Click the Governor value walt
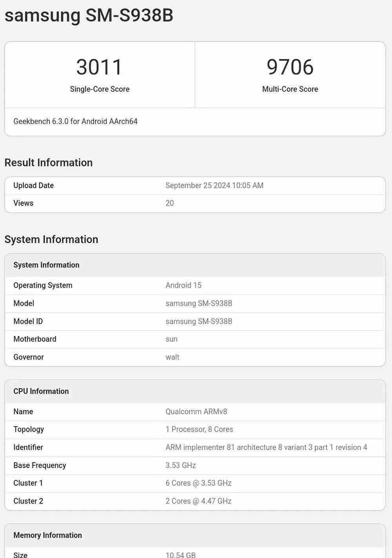The image size is (392, 558). pos(172,357)
